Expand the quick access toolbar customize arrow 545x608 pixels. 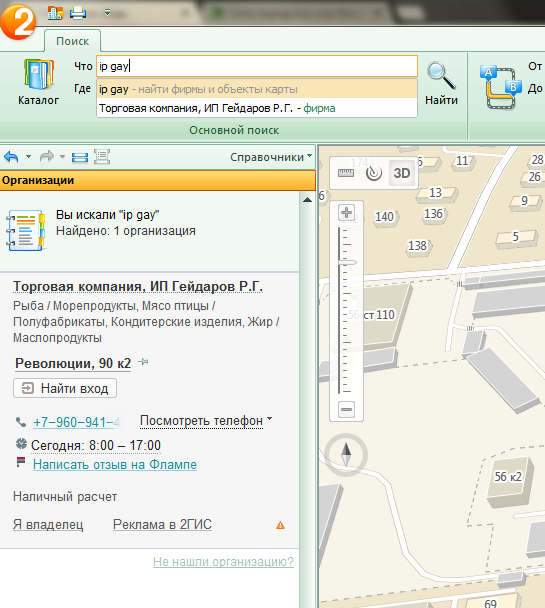[x=107, y=13]
